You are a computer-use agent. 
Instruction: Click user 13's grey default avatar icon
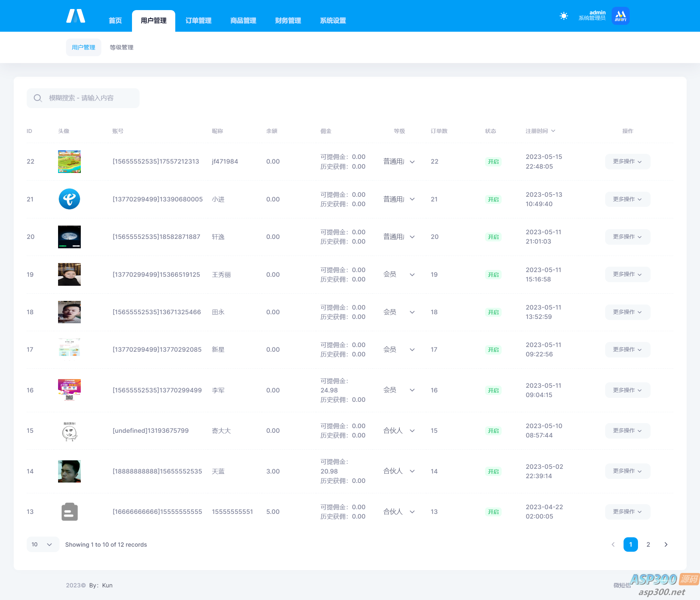pyautogui.click(x=69, y=512)
